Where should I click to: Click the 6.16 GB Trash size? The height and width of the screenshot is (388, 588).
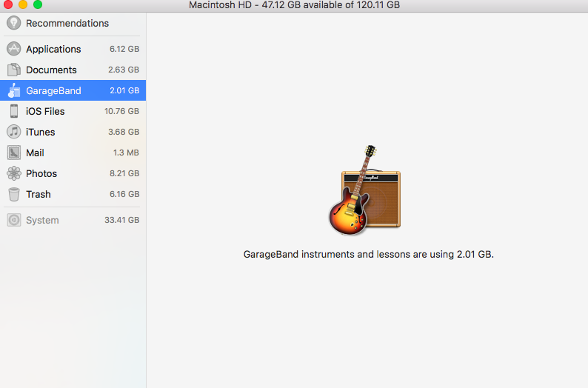click(124, 194)
